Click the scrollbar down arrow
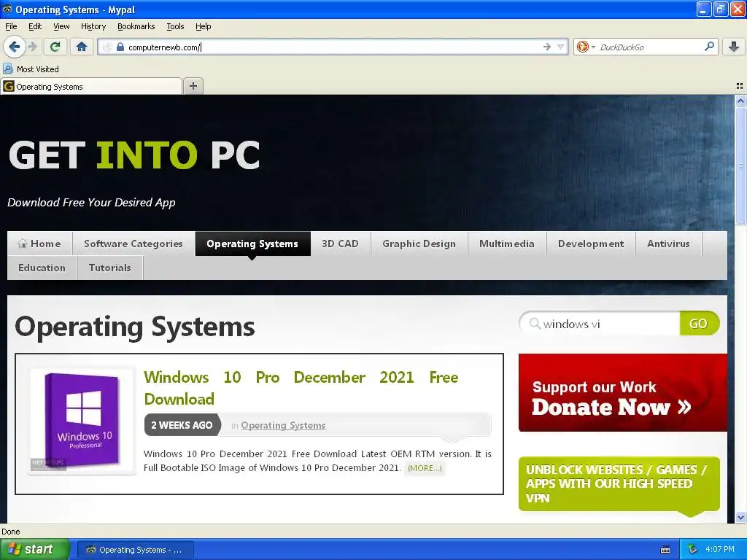This screenshot has height=560, width=747. point(740,517)
